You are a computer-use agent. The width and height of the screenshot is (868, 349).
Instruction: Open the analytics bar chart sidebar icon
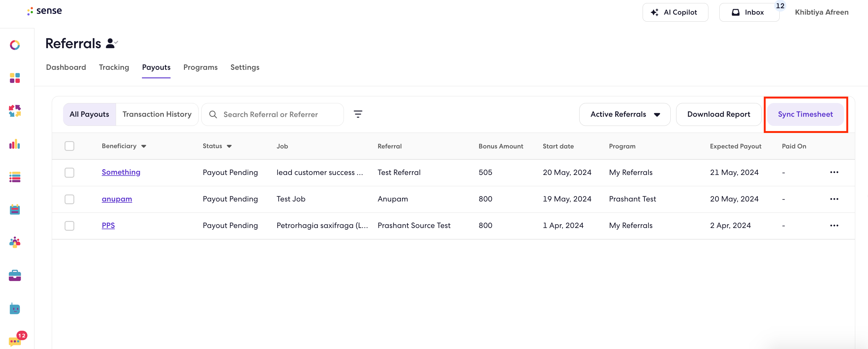[x=15, y=144]
